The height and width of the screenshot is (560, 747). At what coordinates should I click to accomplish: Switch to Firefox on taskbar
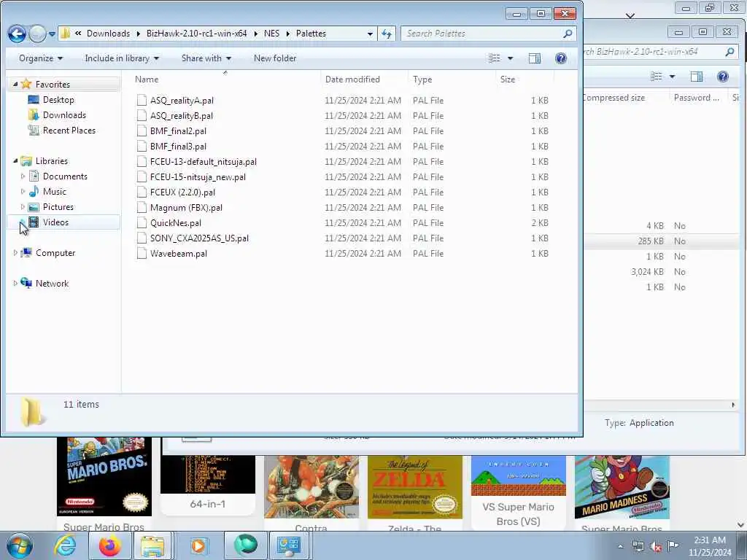click(x=109, y=545)
